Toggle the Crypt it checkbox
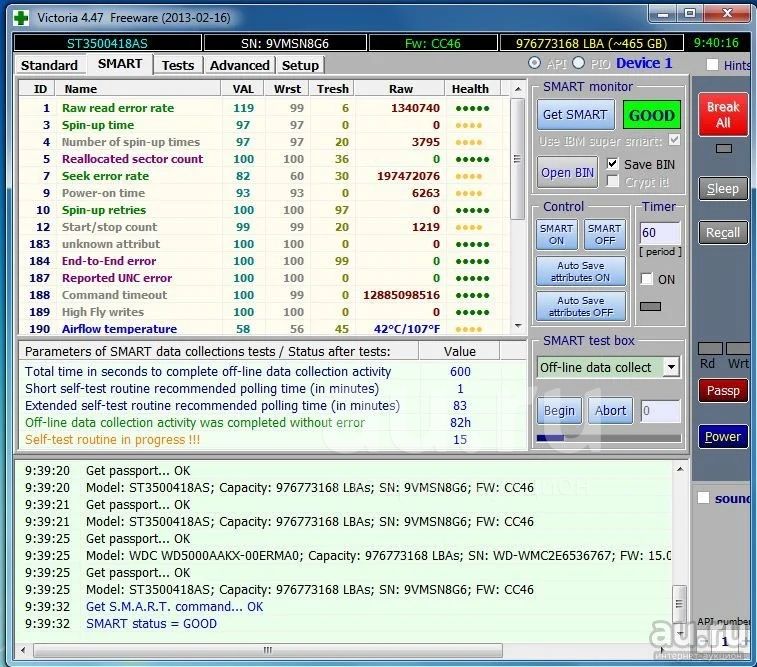Viewport: 757px width, 667px height. pyautogui.click(x=612, y=181)
